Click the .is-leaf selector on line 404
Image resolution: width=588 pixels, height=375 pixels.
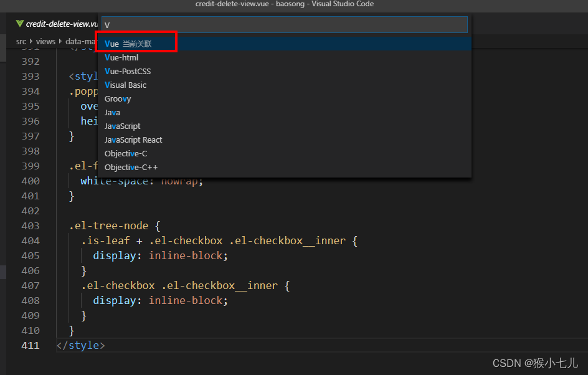tap(105, 240)
